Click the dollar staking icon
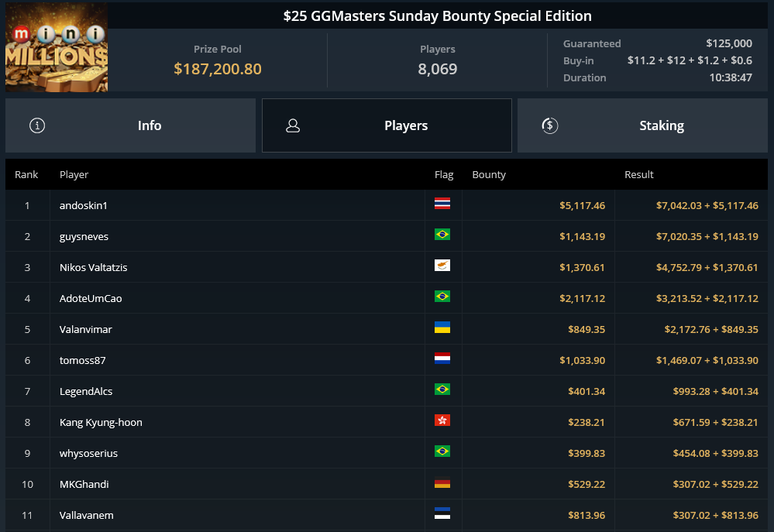Image resolution: width=774 pixels, height=532 pixels. (550, 125)
